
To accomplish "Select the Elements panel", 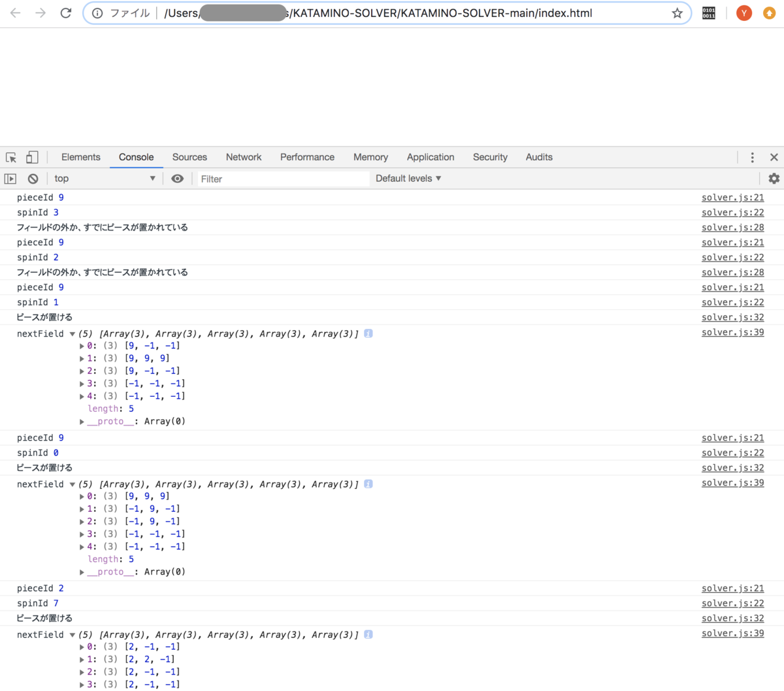I will click(x=80, y=157).
